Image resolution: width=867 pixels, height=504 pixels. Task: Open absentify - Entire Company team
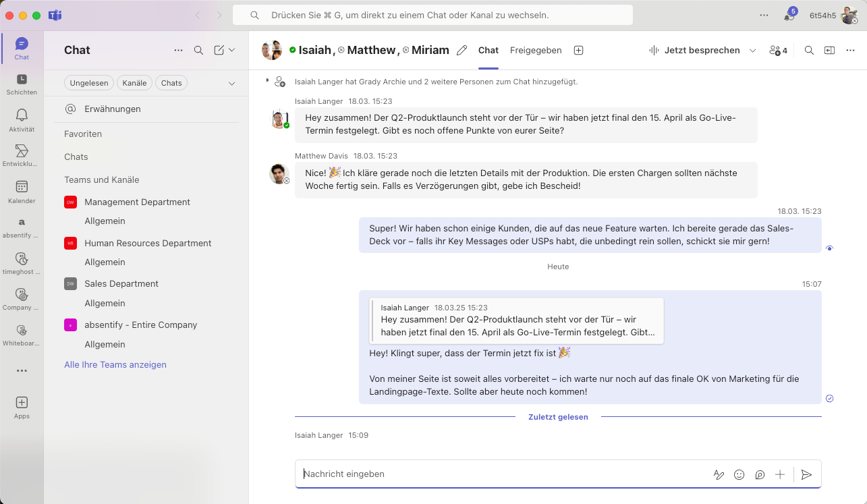pos(142,325)
